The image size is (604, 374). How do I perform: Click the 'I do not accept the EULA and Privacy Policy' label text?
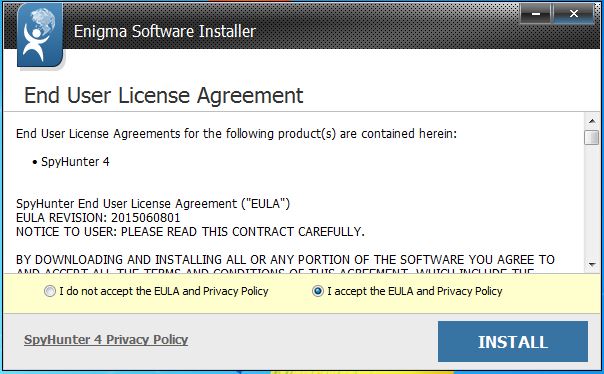pyautogui.click(x=164, y=291)
